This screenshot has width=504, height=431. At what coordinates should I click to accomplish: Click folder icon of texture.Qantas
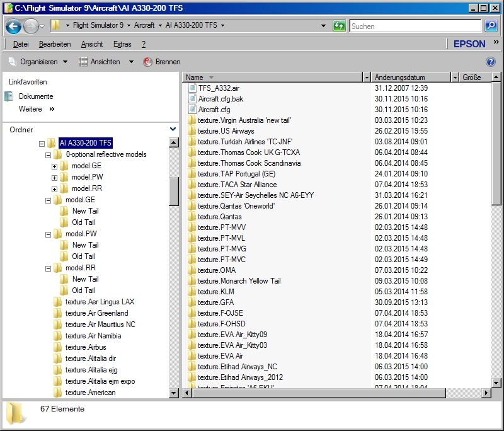[192, 217]
